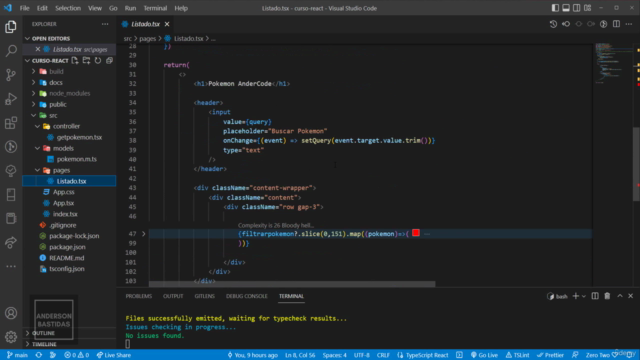This screenshot has height=360, width=640.
Task: Open the Accounts icon in activity bar
Action: (11, 313)
